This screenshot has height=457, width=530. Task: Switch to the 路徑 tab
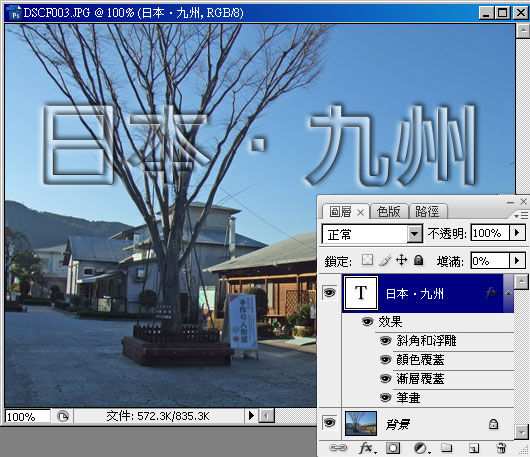point(427,212)
